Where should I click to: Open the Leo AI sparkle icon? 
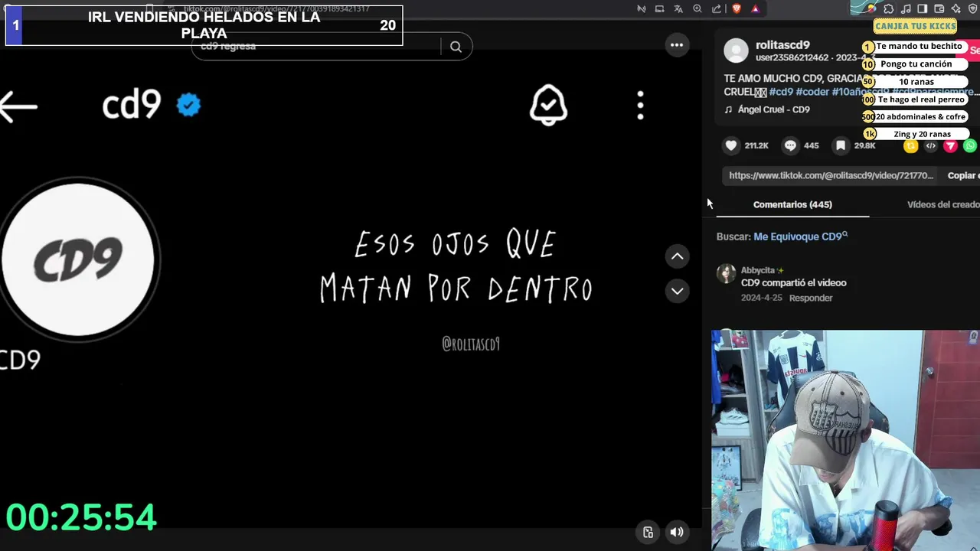(956, 8)
